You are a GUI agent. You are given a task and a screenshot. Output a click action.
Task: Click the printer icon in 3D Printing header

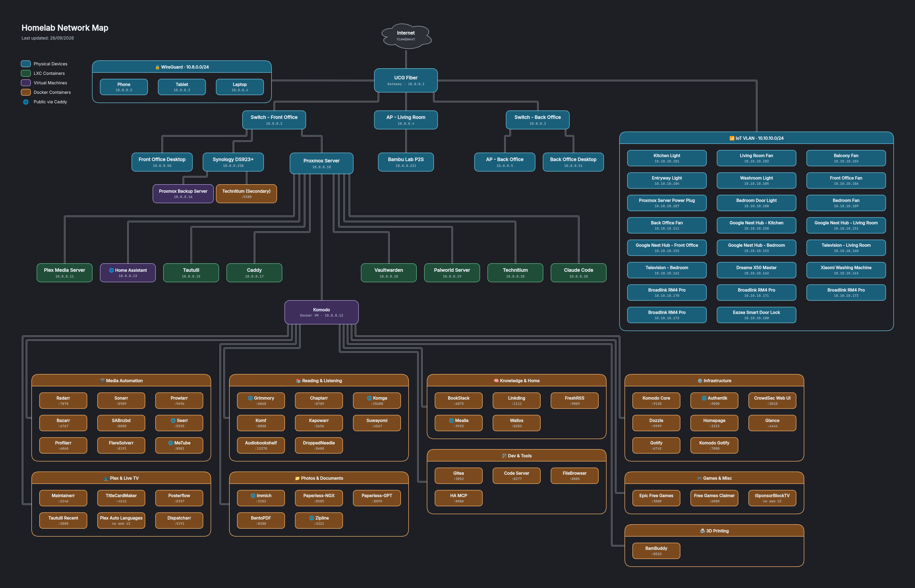(x=702, y=531)
